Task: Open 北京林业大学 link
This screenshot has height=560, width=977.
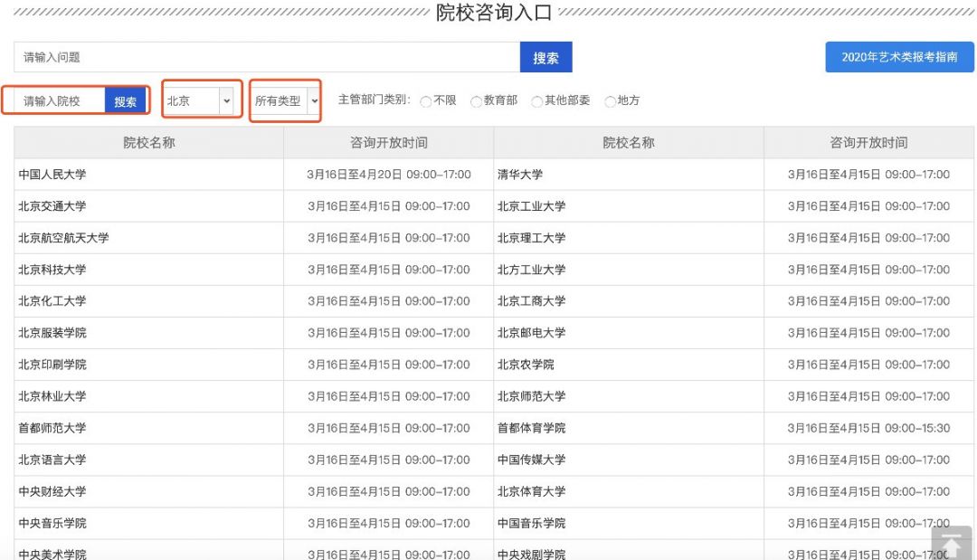Action: (52, 396)
